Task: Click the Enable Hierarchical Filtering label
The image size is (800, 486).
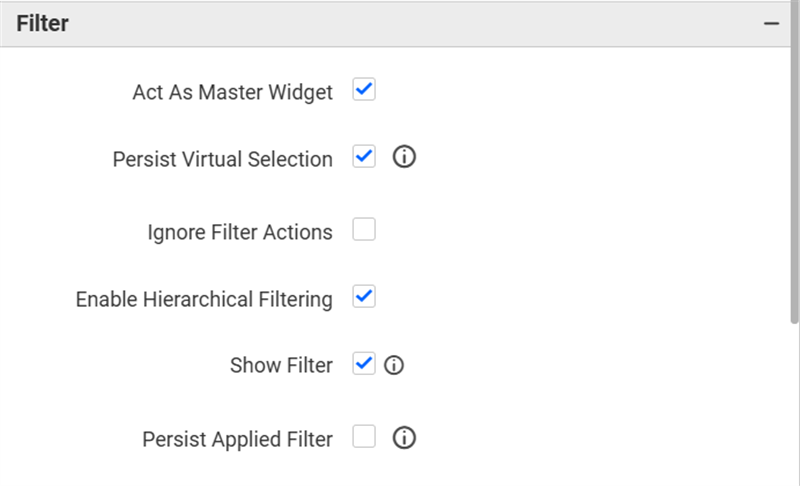Action: click(x=204, y=299)
